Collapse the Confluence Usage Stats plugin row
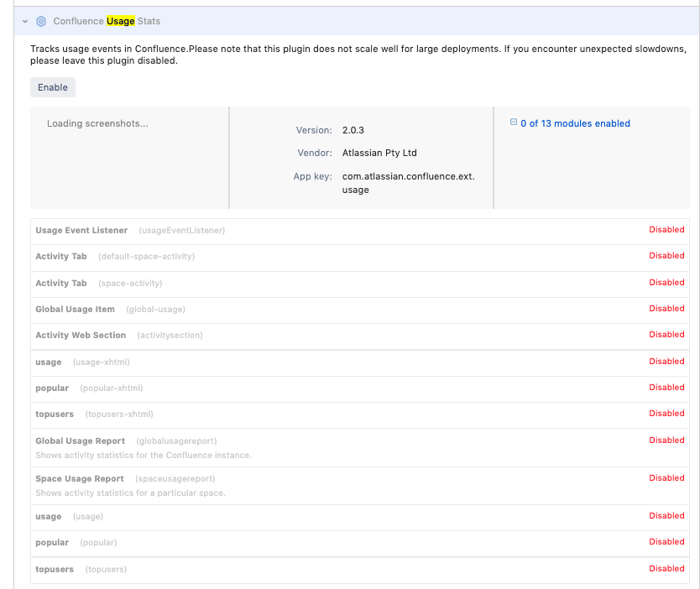Image resolution: width=700 pixels, height=589 pixels. (x=25, y=21)
